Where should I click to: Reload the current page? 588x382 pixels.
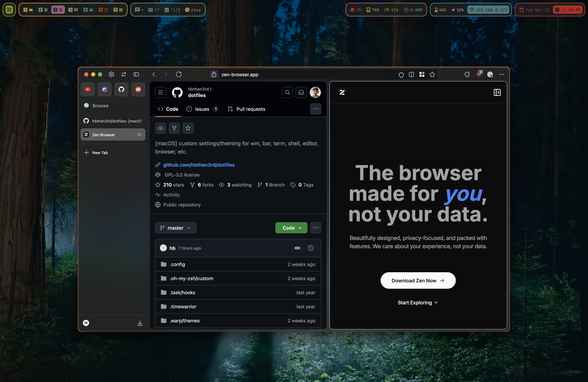click(179, 74)
